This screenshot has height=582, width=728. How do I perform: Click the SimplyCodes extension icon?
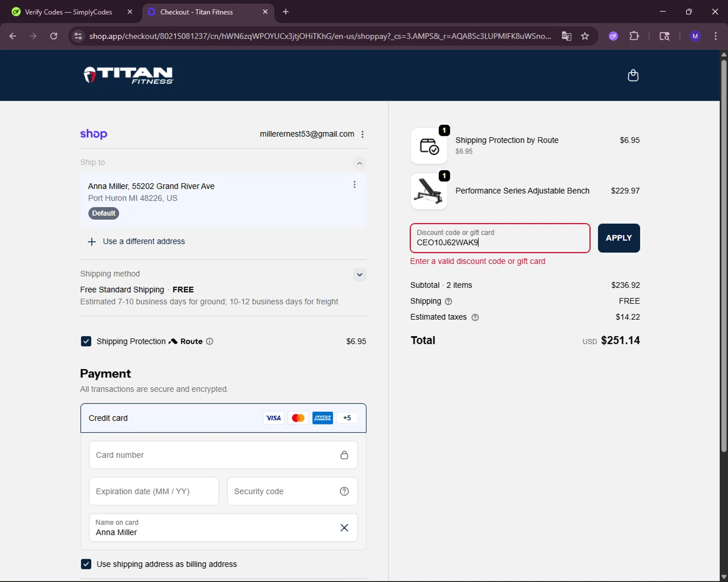click(x=613, y=36)
